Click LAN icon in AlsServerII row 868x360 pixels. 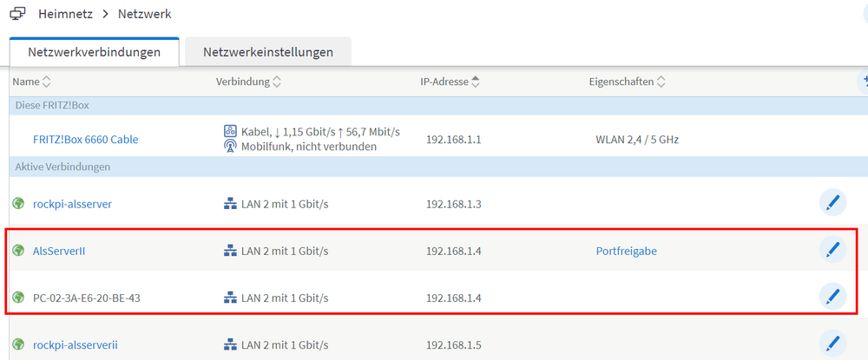(230, 251)
